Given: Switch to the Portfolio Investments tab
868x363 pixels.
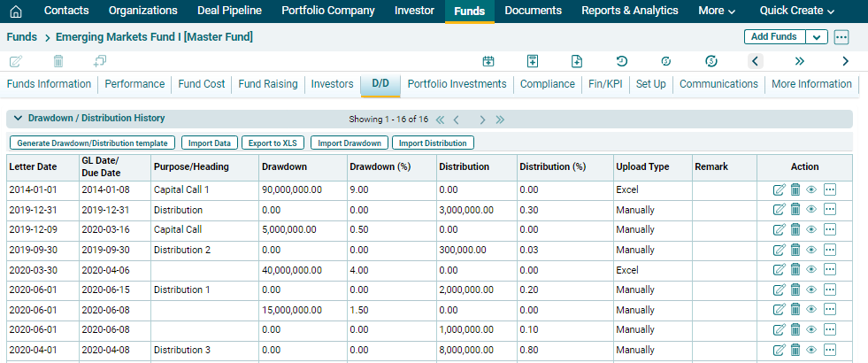Looking at the screenshot, I should click(457, 84).
